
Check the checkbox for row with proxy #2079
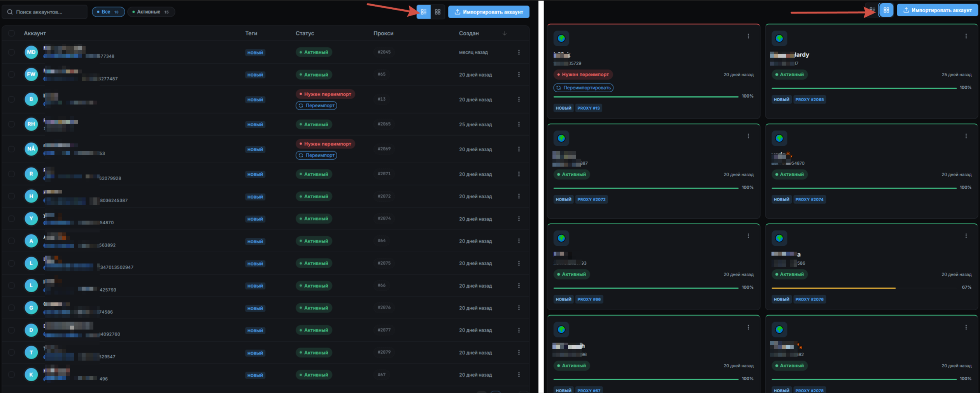pos(11,353)
